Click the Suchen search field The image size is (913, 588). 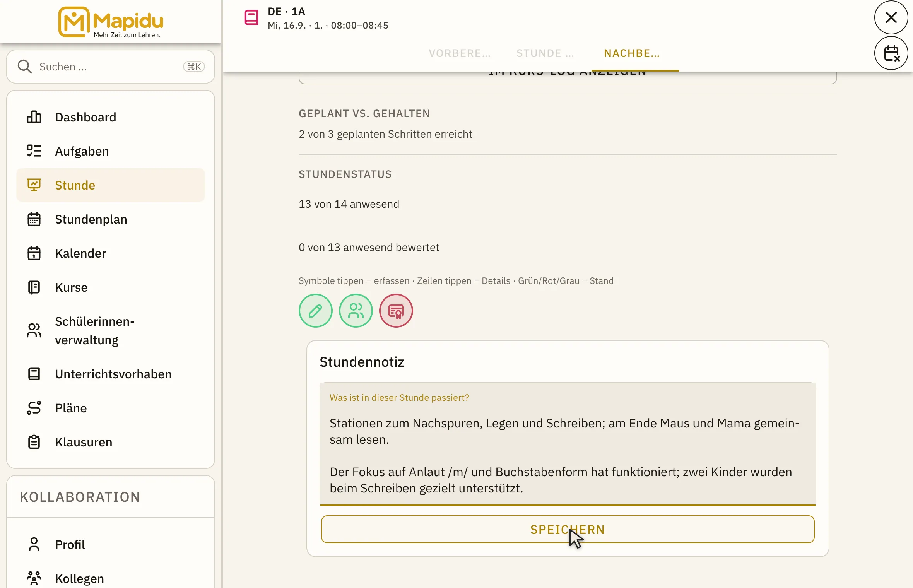coord(111,67)
